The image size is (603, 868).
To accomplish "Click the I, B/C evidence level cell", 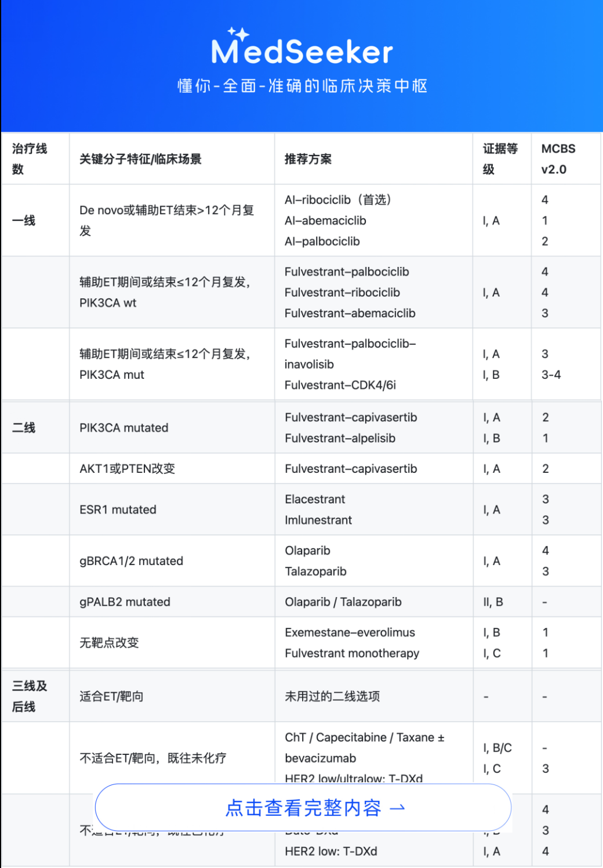I will point(497,748).
